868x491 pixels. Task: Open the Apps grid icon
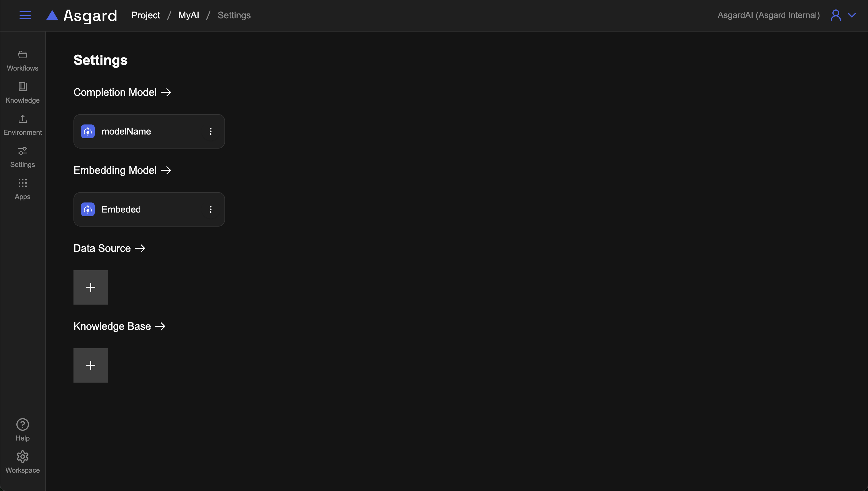click(x=23, y=183)
